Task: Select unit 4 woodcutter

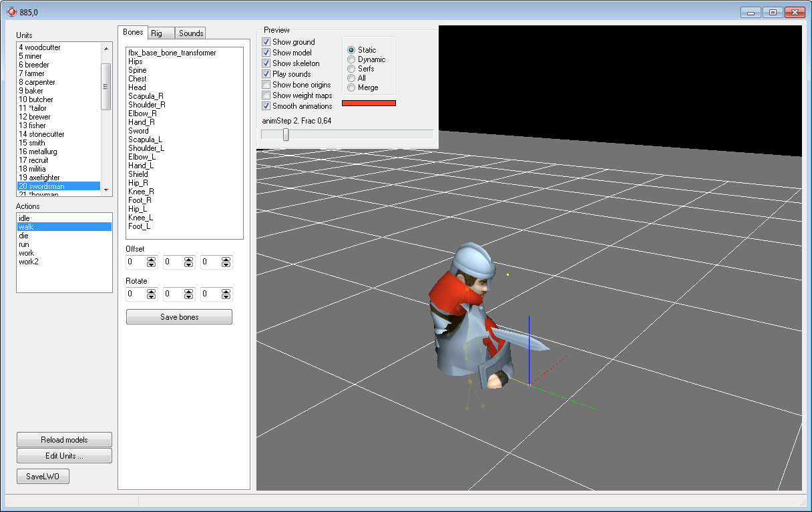Action: (x=59, y=47)
